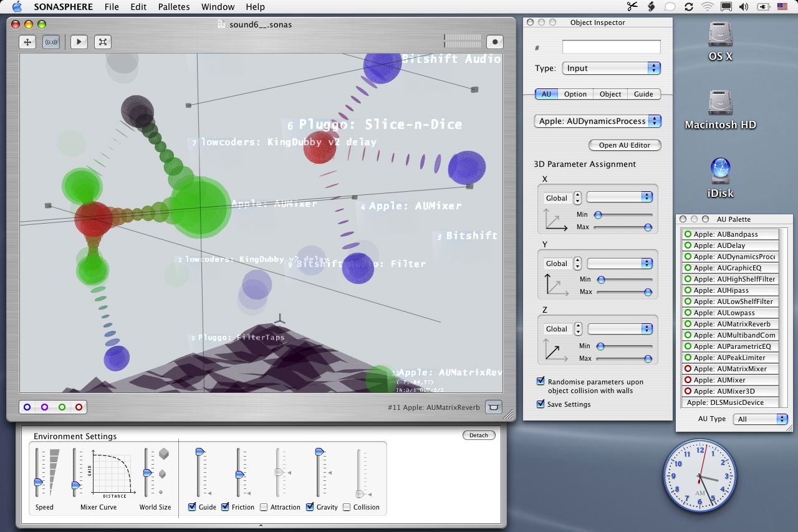Click the X axis Max slider handle

point(648,227)
